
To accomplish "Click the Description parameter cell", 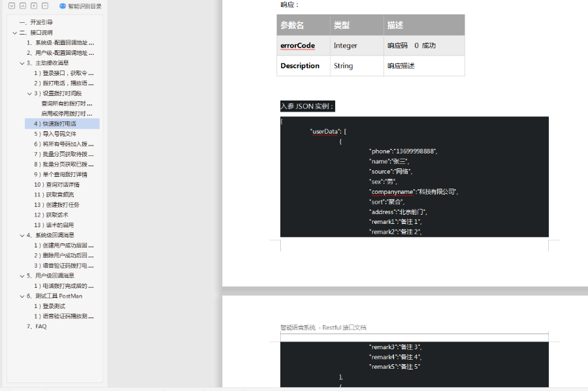I will point(303,66).
